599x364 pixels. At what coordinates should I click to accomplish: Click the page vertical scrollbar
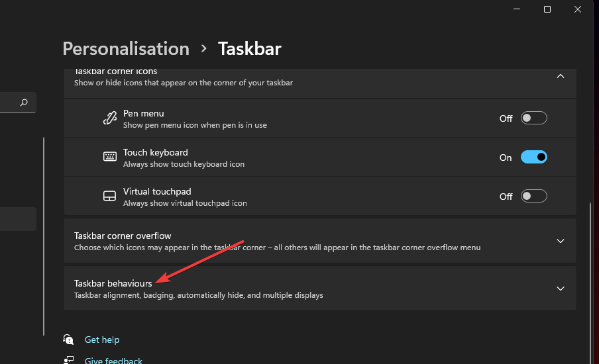pyautogui.click(x=589, y=265)
